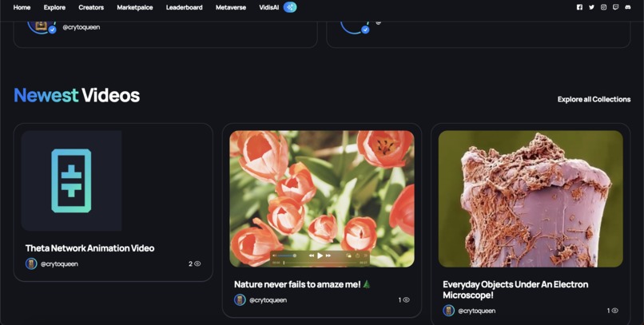Click @crytoqueen under Theta Network Animation Video
Image resolution: width=644 pixels, height=325 pixels.
click(60, 264)
